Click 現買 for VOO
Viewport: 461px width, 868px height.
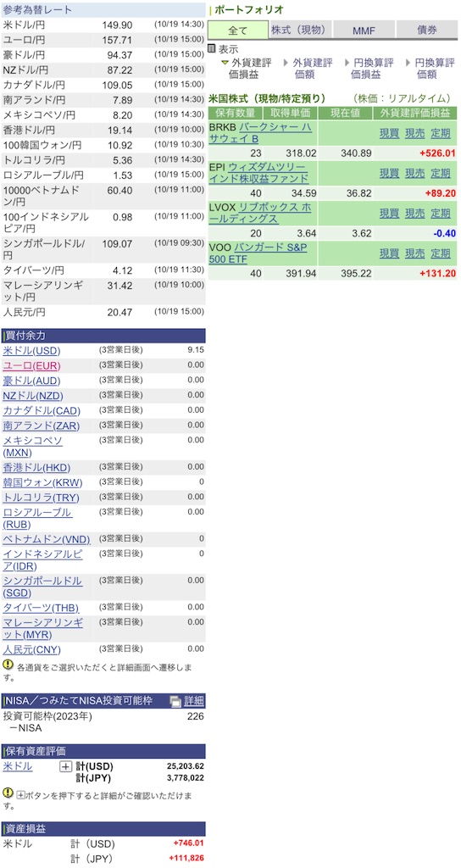389,253
